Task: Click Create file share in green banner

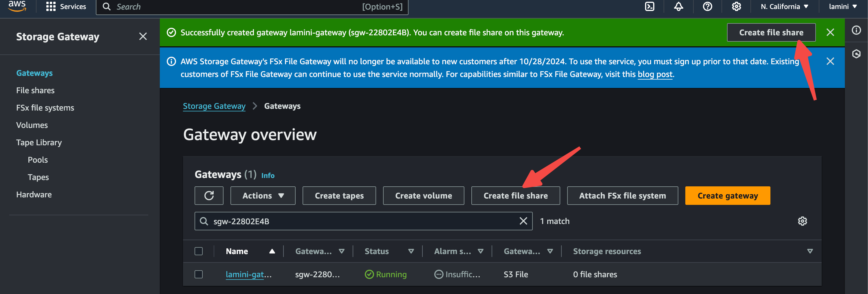Action: (771, 32)
